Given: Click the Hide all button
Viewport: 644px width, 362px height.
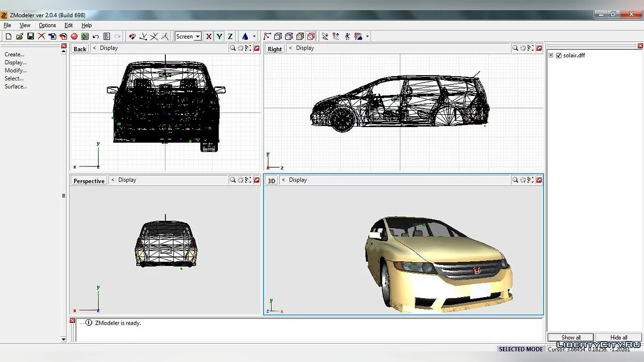Looking at the screenshot, I should (x=618, y=337).
